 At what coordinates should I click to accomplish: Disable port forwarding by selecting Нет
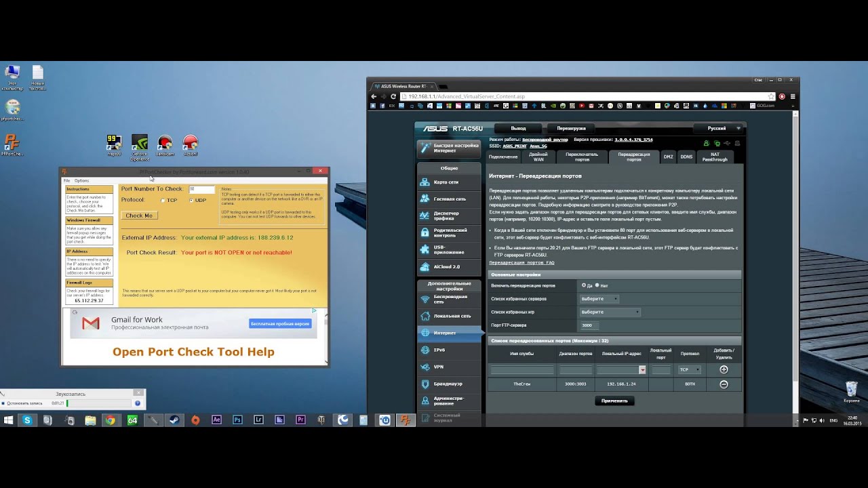click(x=597, y=285)
